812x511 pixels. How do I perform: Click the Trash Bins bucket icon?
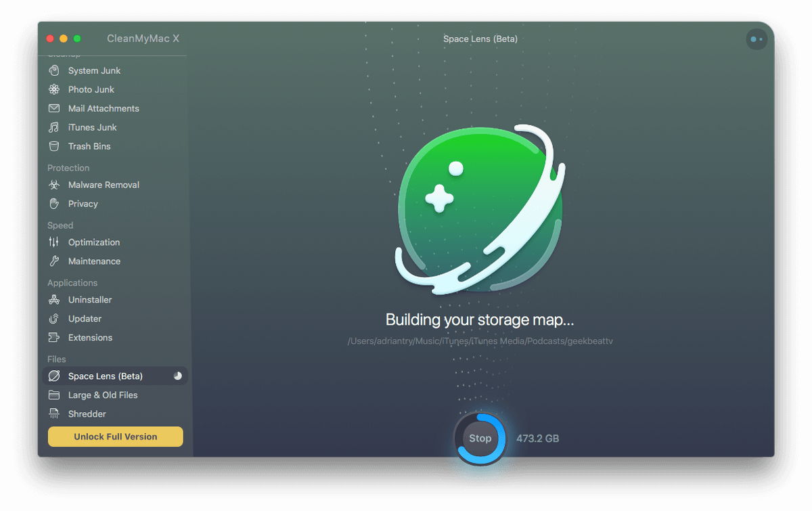(x=54, y=146)
